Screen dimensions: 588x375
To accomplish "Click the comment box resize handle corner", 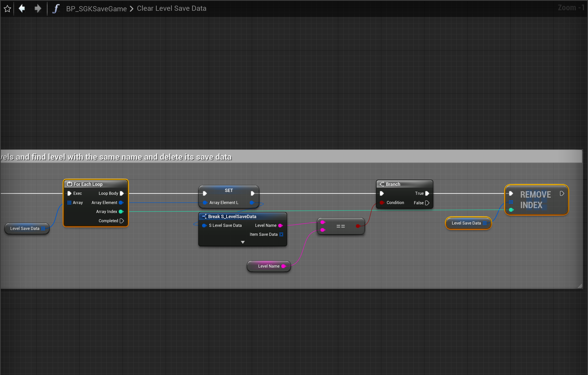I will [580, 286].
